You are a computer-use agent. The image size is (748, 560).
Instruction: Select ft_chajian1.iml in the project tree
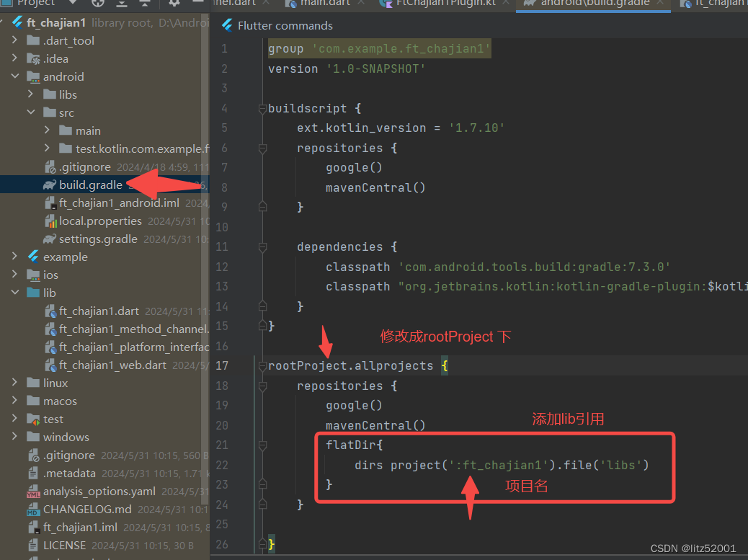tap(80, 528)
